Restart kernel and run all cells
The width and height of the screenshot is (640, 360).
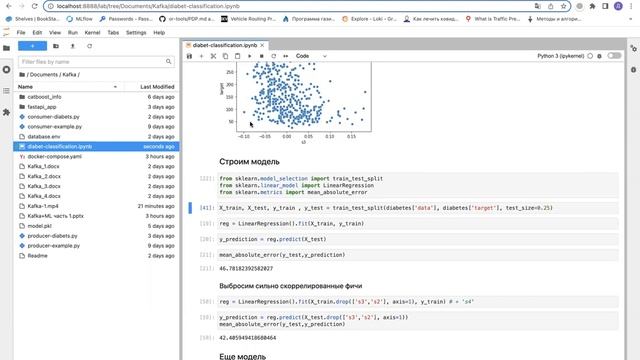[286, 56]
